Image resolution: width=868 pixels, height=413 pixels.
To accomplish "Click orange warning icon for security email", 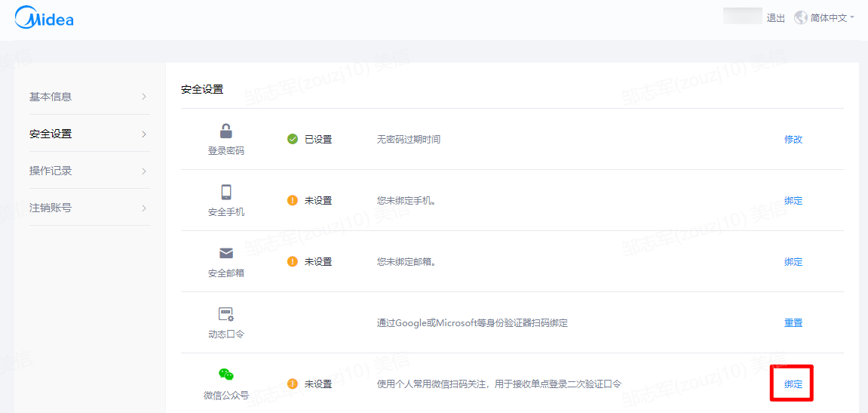I will click(x=293, y=262).
